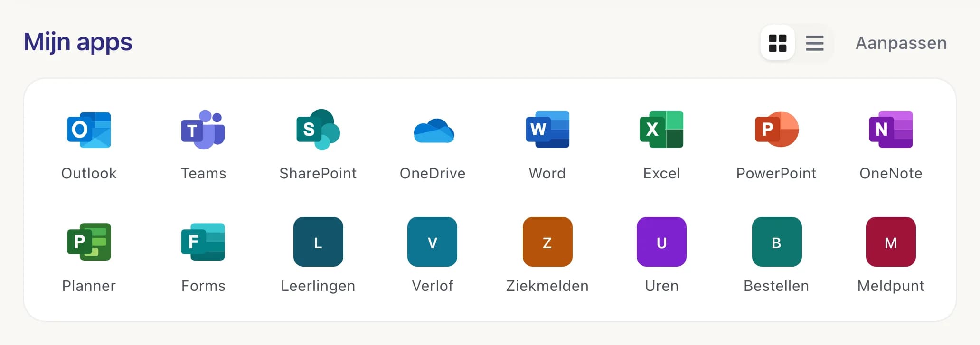Click the Forms label text
980x345 pixels.
[203, 286]
